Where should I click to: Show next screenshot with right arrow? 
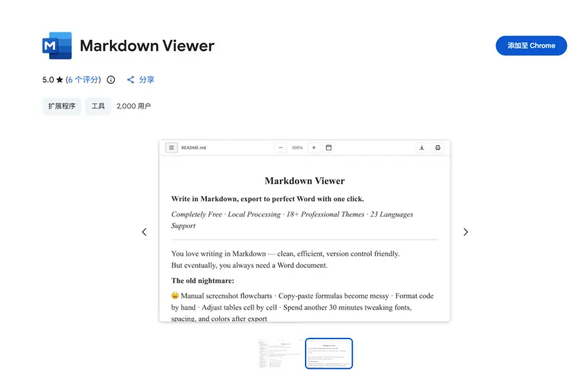coord(465,232)
